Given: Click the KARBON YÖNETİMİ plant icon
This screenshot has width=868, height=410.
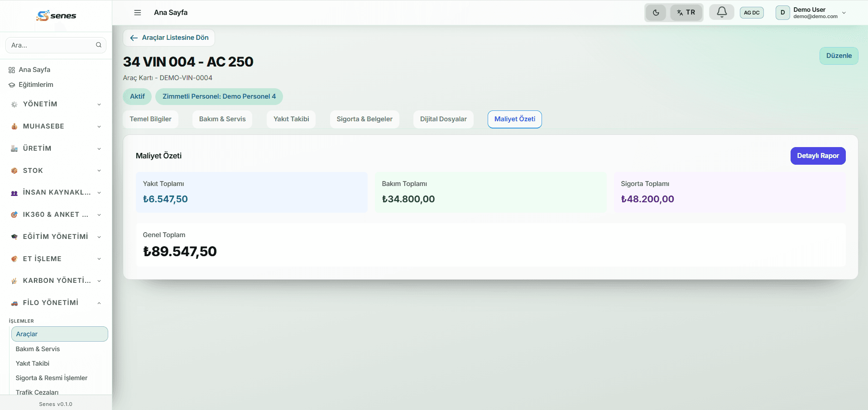Looking at the screenshot, I should pyautogui.click(x=14, y=281).
